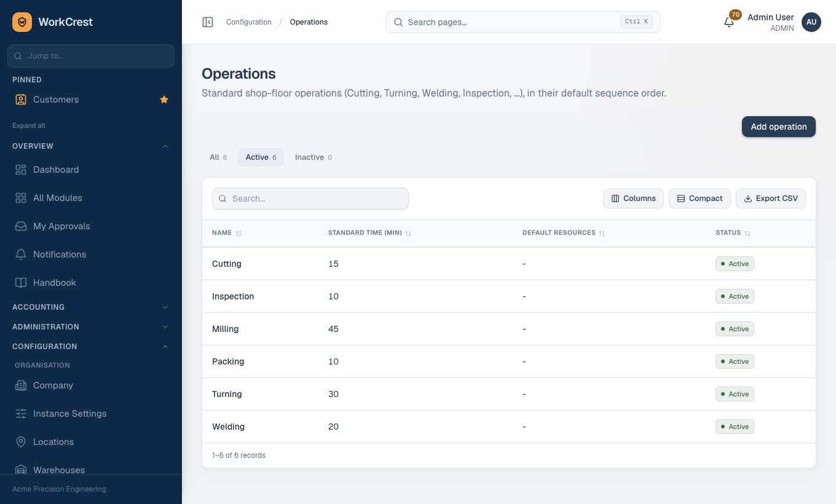Focus the Search pages field
The width and height of the screenshot is (836, 504).
pyautogui.click(x=523, y=22)
